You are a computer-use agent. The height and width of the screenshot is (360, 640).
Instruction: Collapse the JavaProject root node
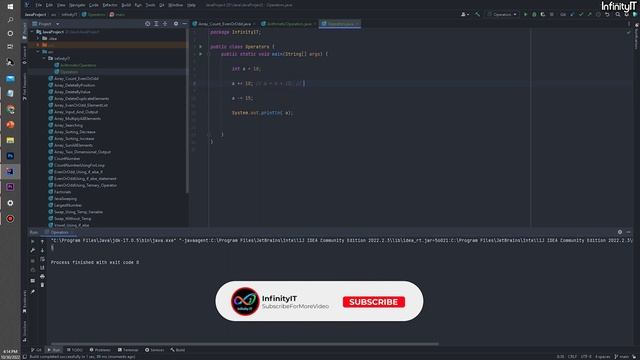pyautogui.click(x=32, y=32)
